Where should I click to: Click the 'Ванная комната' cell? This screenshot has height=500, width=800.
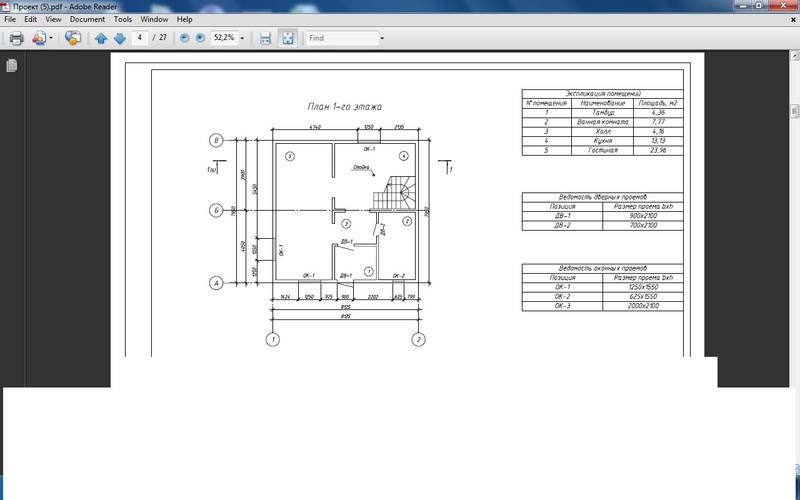[603, 122]
